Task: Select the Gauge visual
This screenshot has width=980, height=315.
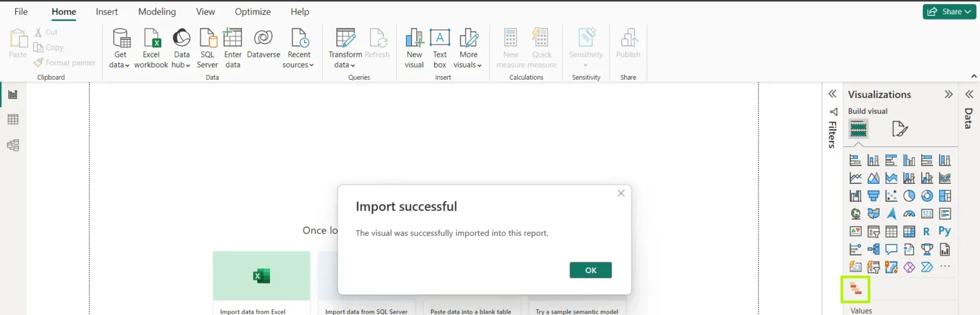Action: (909, 214)
